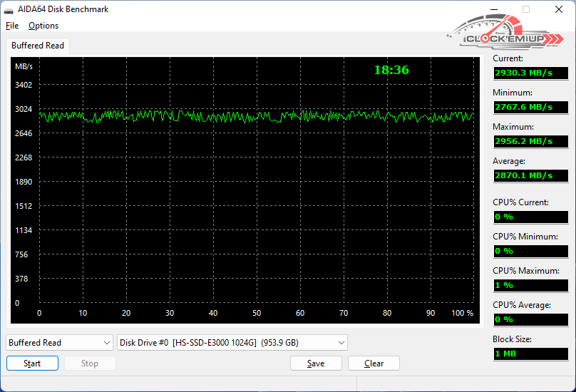Open the Disk Drive #0 selection dropdown
This screenshot has width=576, height=392.
(x=232, y=343)
